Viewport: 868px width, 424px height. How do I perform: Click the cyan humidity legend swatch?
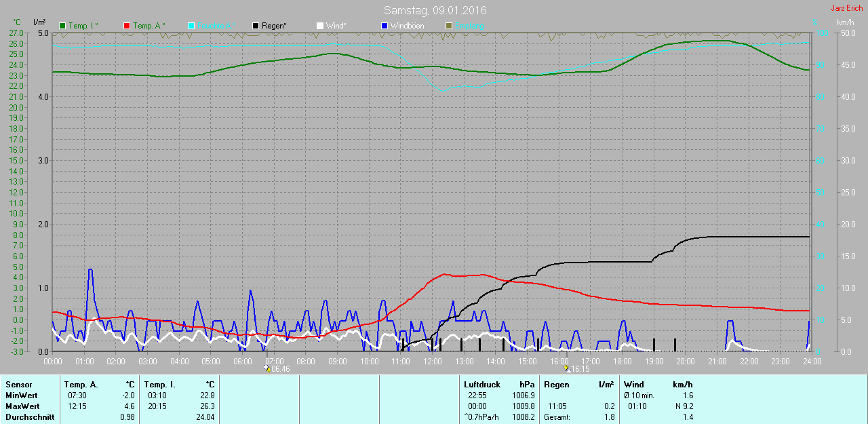click(191, 26)
